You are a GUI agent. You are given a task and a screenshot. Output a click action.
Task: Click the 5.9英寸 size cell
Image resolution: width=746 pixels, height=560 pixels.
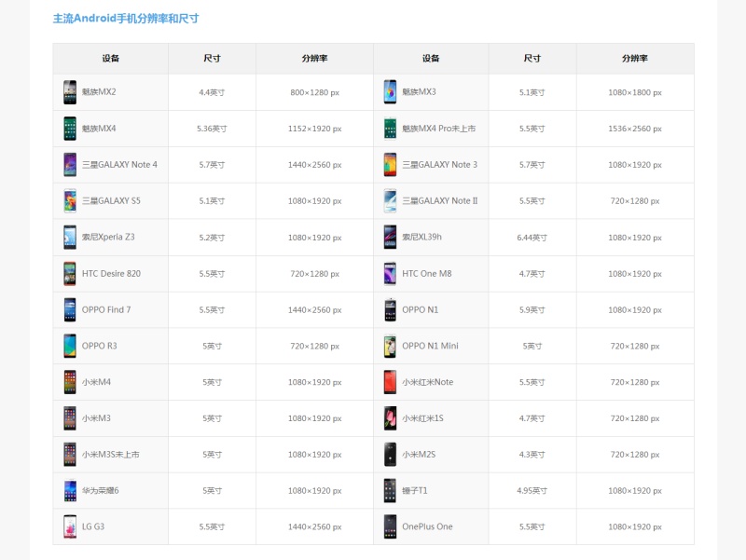click(532, 309)
